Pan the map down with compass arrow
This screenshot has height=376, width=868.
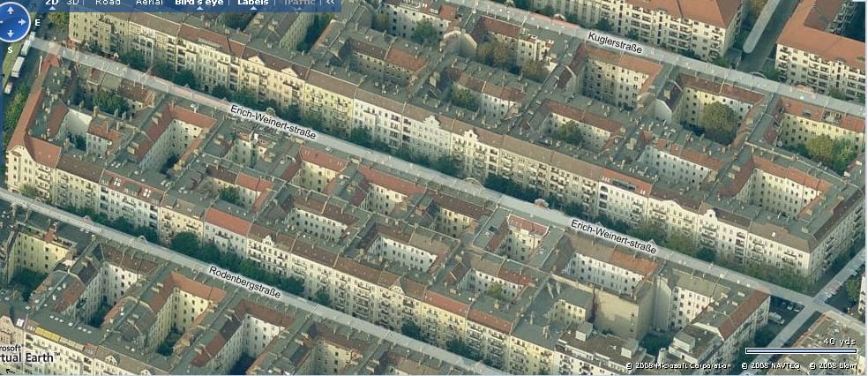click(x=12, y=34)
